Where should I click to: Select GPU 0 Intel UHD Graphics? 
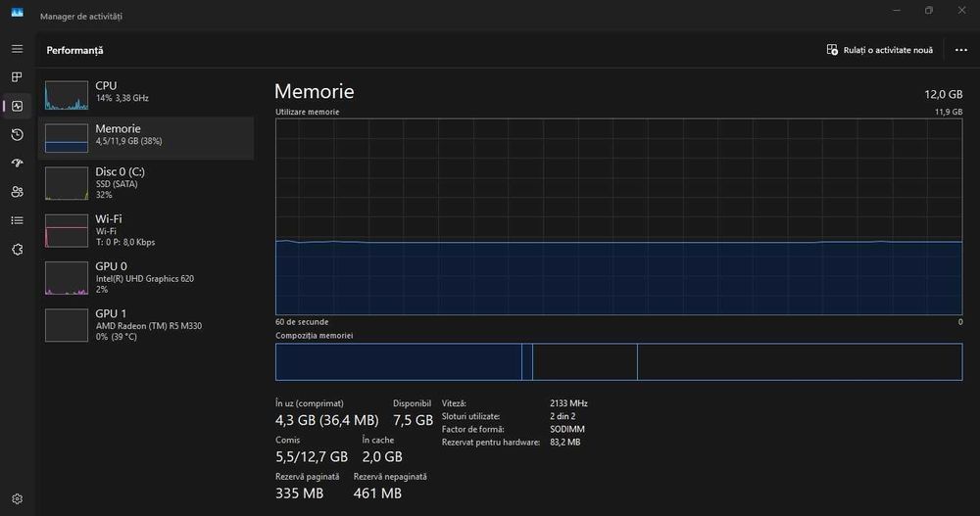point(147,278)
